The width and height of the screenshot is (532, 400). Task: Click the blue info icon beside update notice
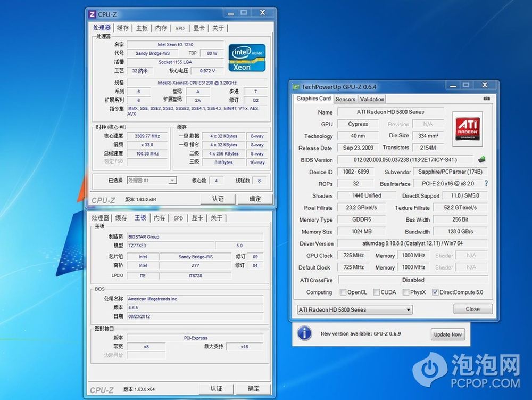point(304,333)
